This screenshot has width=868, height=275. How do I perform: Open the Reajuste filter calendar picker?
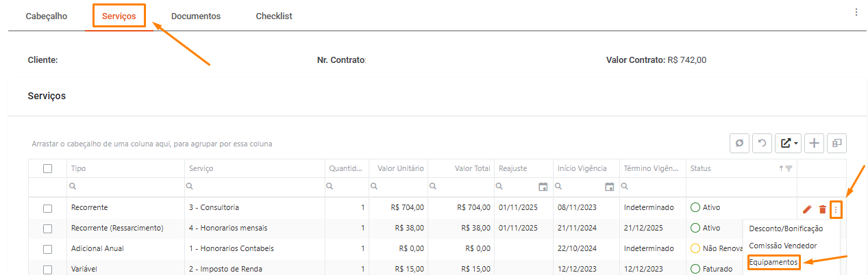click(x=543, y=186)
